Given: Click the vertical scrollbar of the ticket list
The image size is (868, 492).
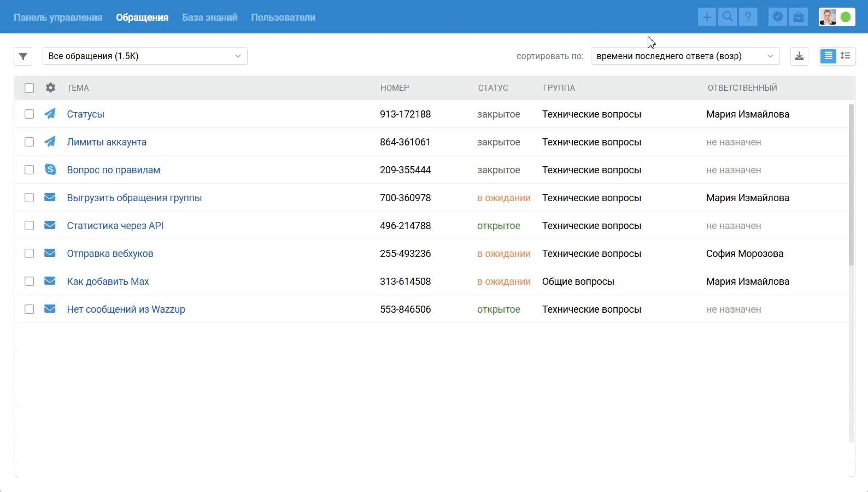Looking at the screenshot, I should pos(851,186).
